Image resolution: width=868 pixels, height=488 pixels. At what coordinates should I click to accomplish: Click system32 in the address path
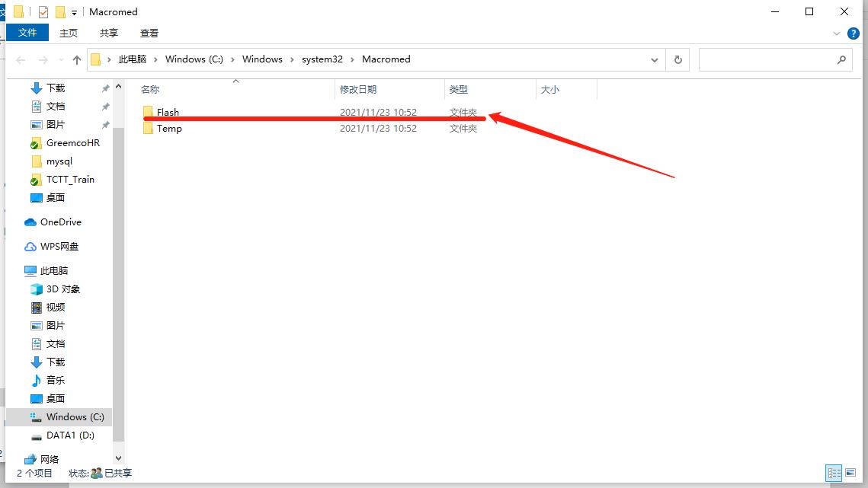[x=322, y=59]
